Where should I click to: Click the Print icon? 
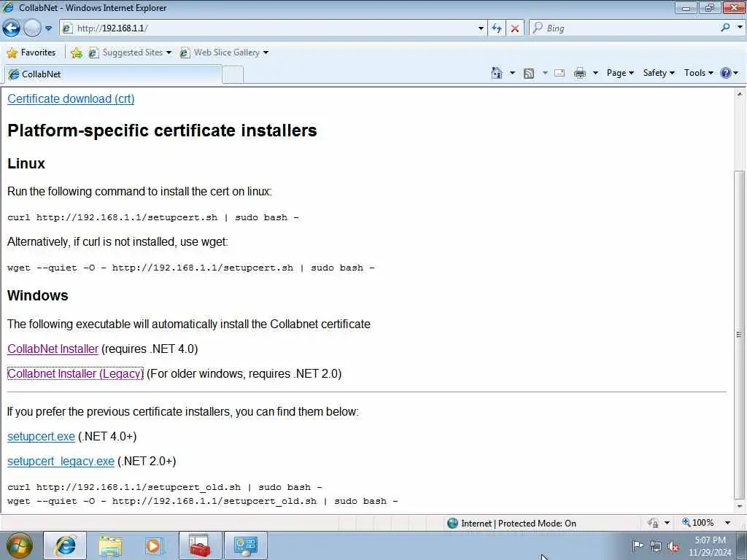pyautogui.click(x=580, y=73)
